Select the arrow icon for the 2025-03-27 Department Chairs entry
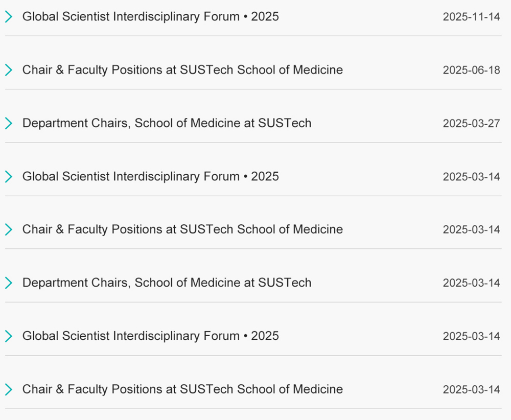This screenshot has width=511, height=420. click(9, 123)
